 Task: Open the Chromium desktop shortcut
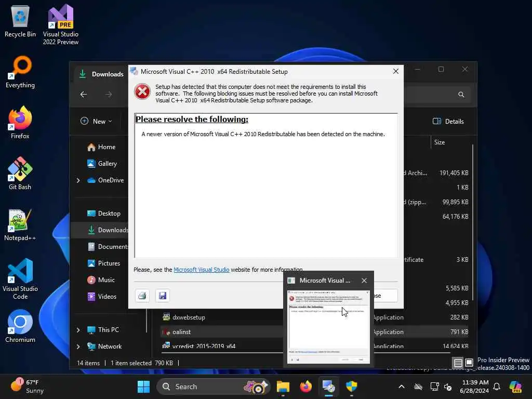(x=20, y=326)
